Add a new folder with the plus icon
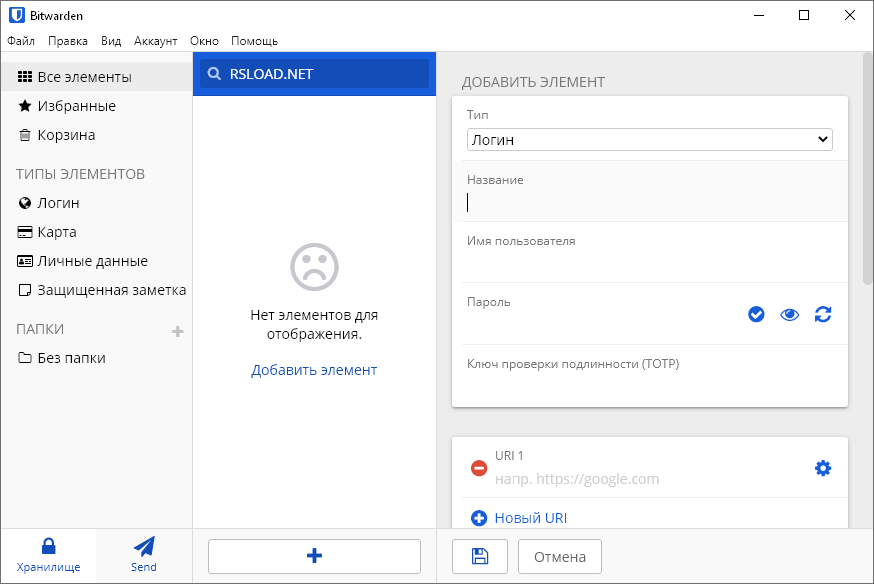This screenshot has width=874, height=584. point(177,332)
